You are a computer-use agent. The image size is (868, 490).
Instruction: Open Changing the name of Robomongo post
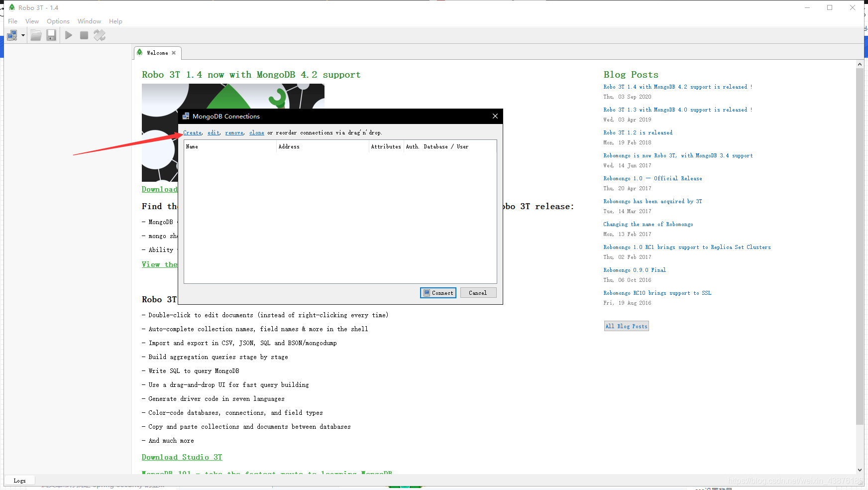(x=648, y=225)
